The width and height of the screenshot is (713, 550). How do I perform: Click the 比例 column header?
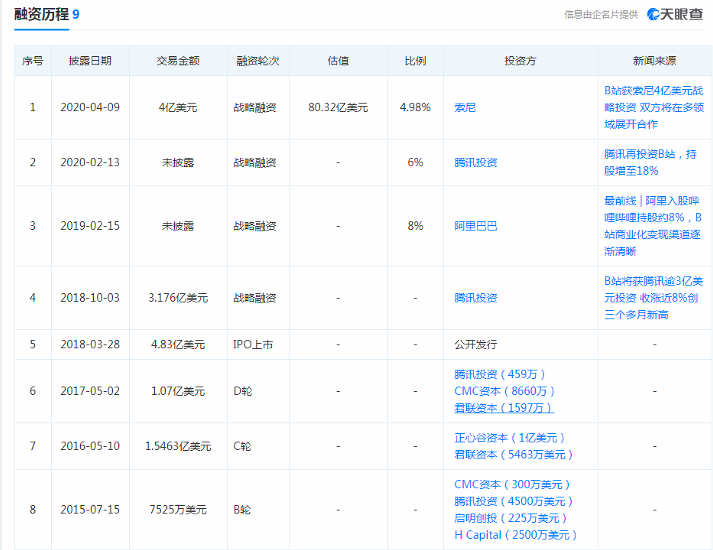415,61
